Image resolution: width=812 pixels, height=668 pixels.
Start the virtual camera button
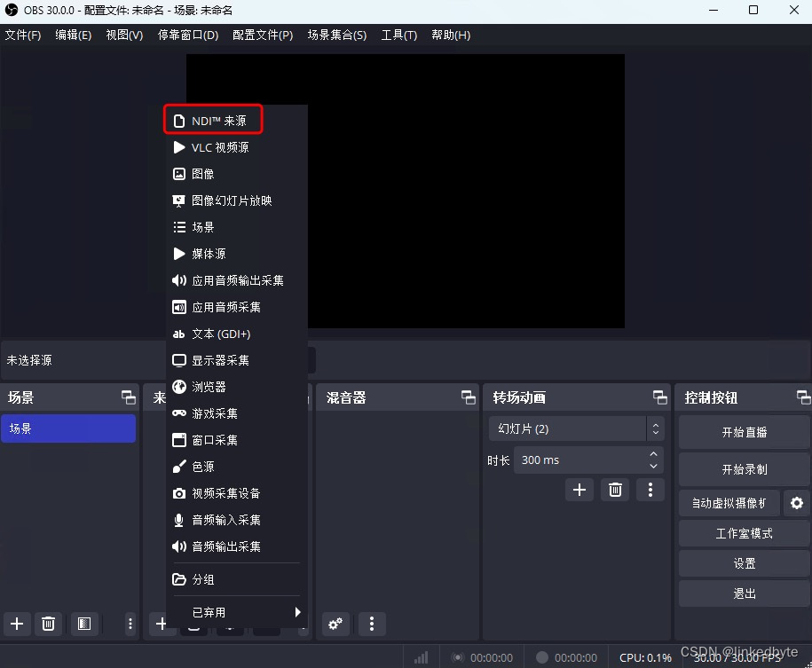click(x=729, y=503)
